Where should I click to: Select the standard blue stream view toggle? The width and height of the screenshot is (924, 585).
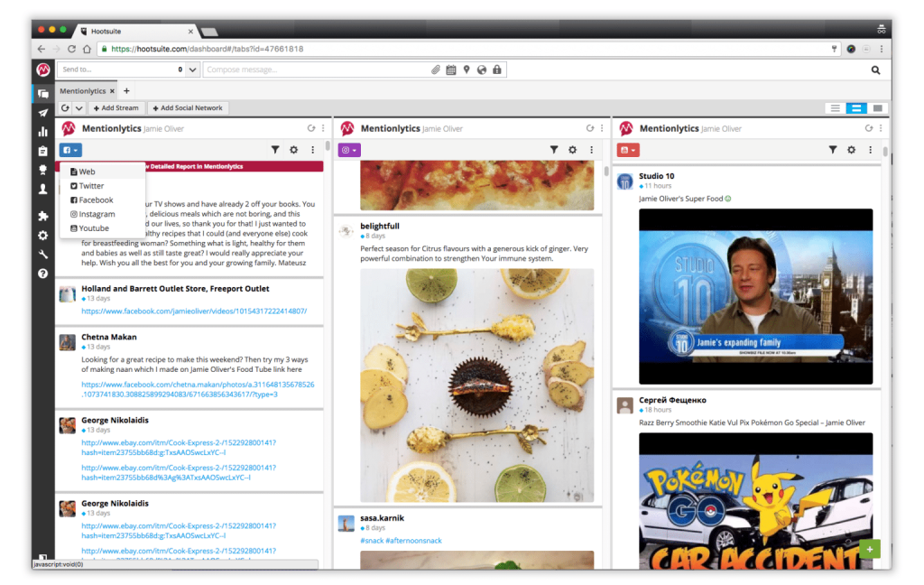tap(855, 108)
